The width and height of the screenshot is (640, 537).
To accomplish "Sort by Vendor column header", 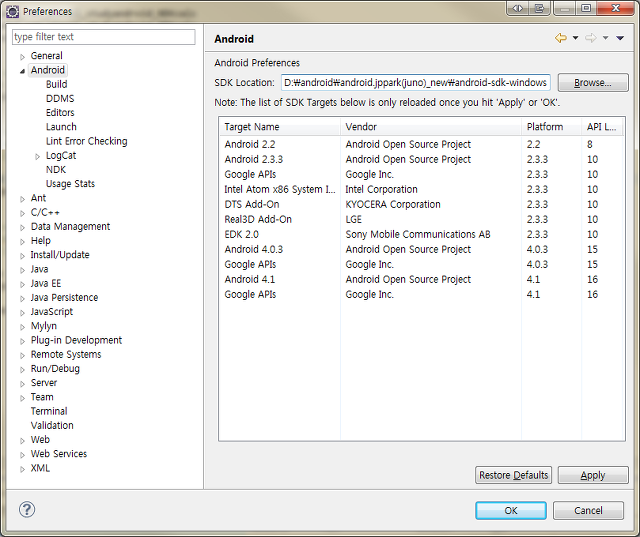I will click(431, 127).
